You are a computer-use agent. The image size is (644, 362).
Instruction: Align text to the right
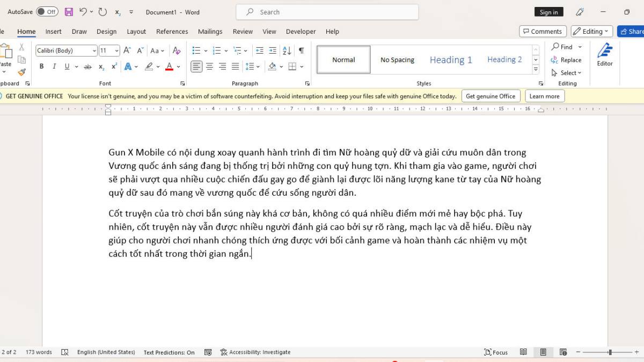tap(222, 67)
